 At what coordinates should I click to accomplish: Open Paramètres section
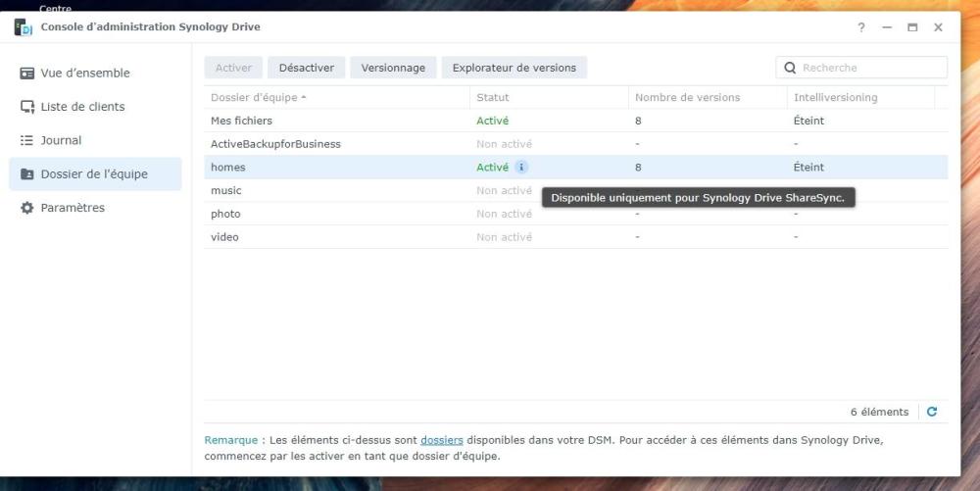(x=95, y=208)
